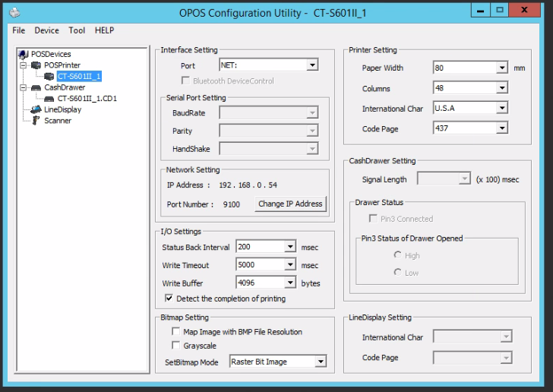This screenshot has height=392, width=553.
Task: Open the Paper Width dropdown
Action: tap(470, 68)
